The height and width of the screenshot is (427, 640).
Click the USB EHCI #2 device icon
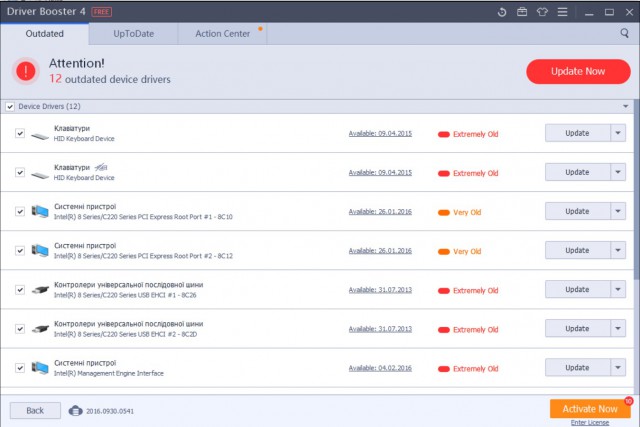coord(40,329)
